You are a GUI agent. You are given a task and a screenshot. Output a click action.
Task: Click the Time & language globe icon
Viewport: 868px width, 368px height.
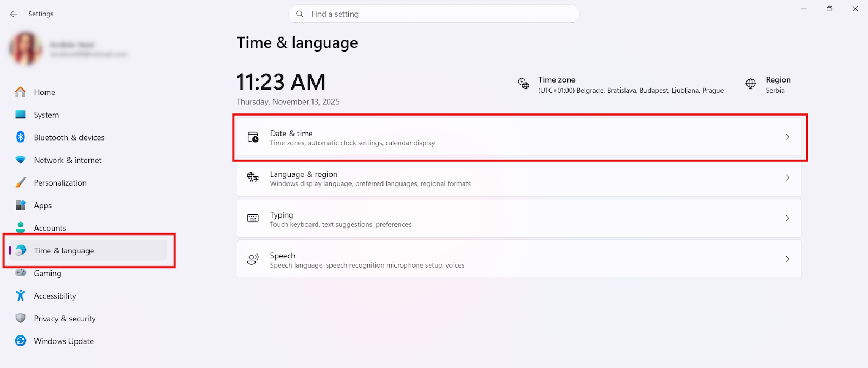pos(21,250)
